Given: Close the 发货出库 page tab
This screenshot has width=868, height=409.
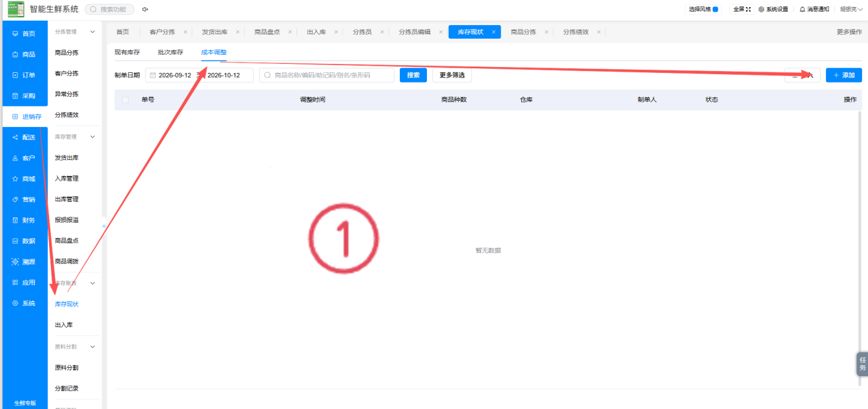Looking at the screenshot, I should point(238,32).
